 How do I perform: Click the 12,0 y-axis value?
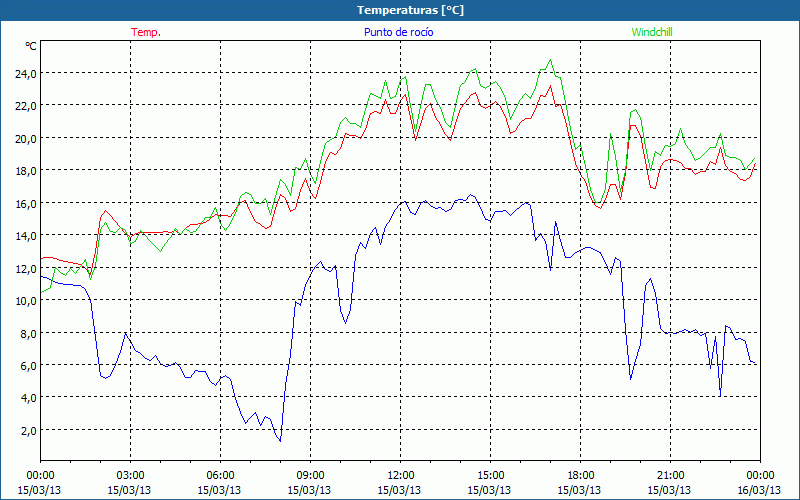tap(26, 268)
